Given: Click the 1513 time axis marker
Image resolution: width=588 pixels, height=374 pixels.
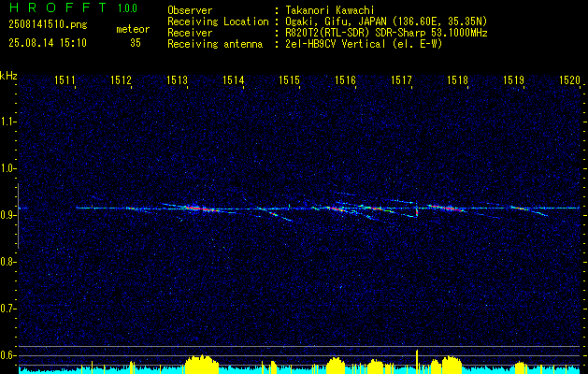Looking at the screenshot, I should click(177, 79).
